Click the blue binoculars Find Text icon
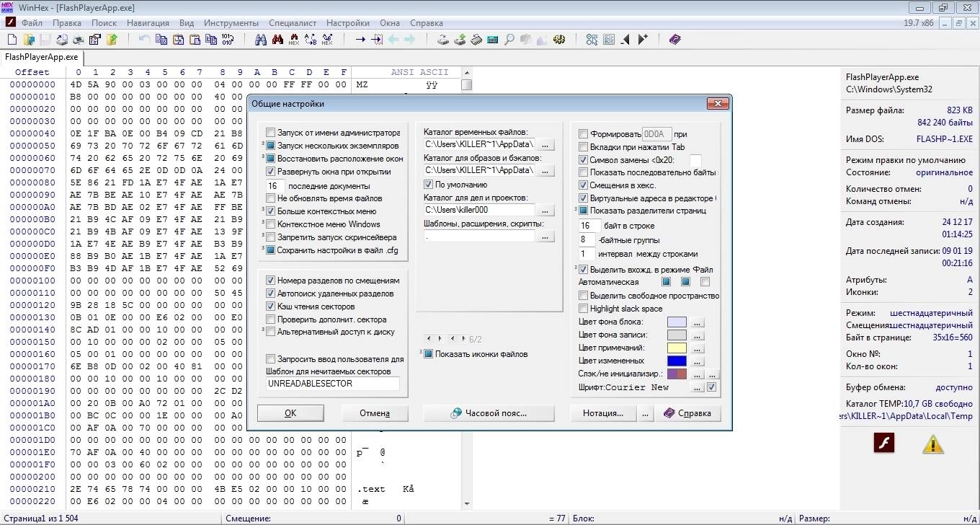The height and width of the screenshot is (525, 980). click(261, 40)
